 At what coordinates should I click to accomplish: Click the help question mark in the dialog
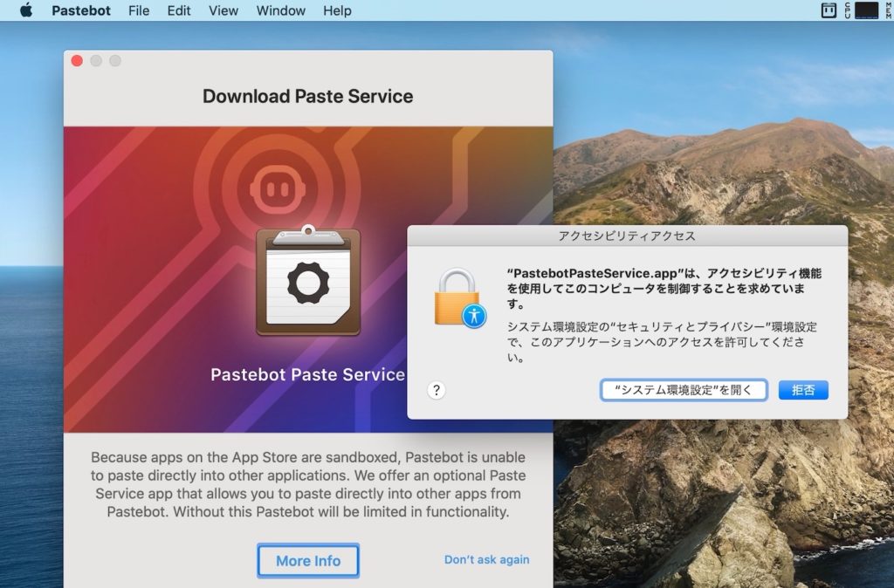click(437, 390)
